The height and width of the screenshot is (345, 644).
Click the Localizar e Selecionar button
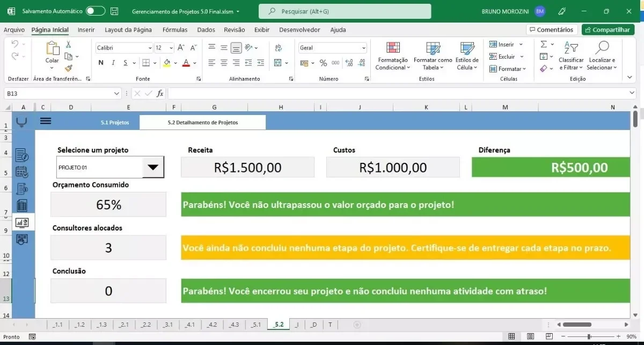click(602, 56)
